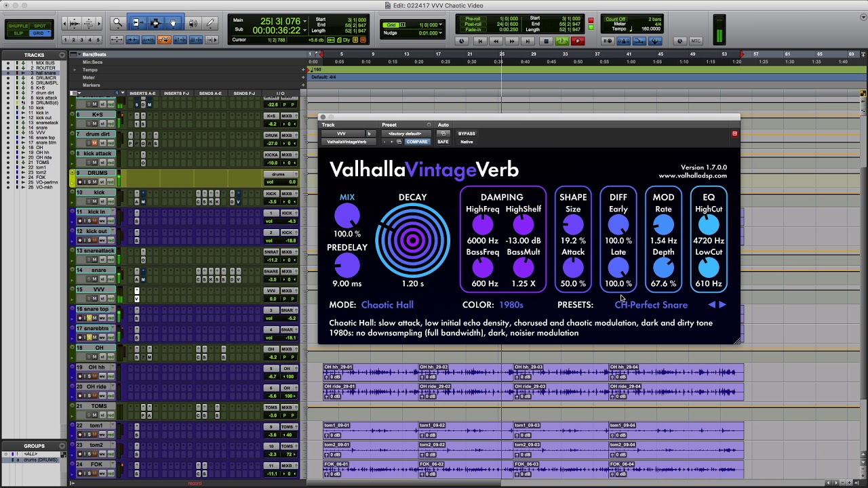Adjust the Mod Rate knob
The height and width of the screenshot is (488, 868).
click(663, 225)
